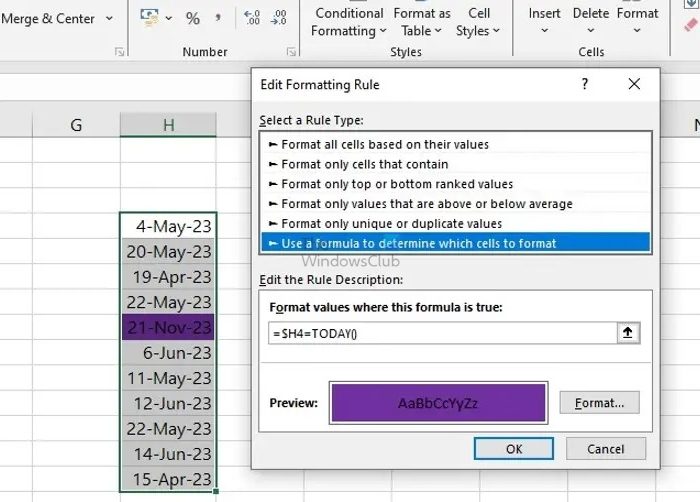The height and width of the screenshot is (502, 700).
Task: Open the Alignment settings dialog launcher
Action: 121,51
